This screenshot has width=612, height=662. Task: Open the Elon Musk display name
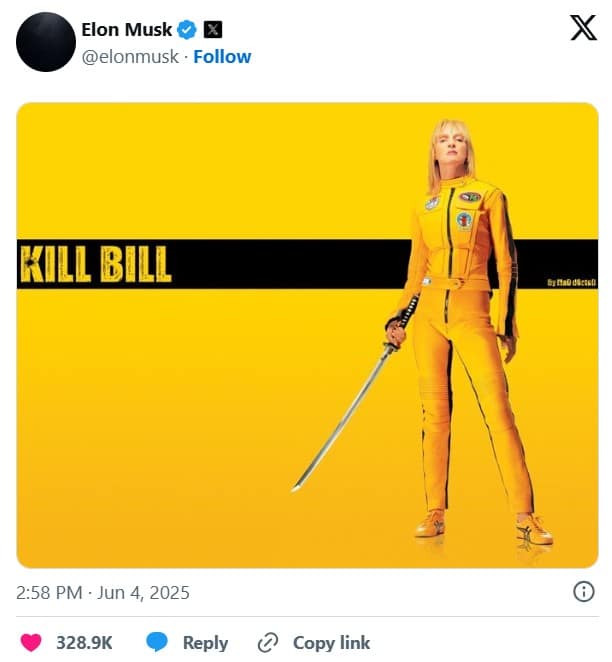[x=127, y=29]
